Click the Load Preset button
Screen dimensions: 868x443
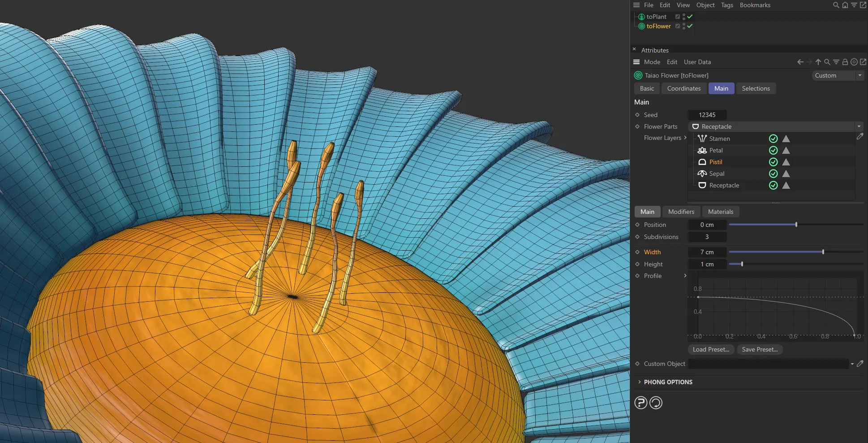tap(711, 349)
